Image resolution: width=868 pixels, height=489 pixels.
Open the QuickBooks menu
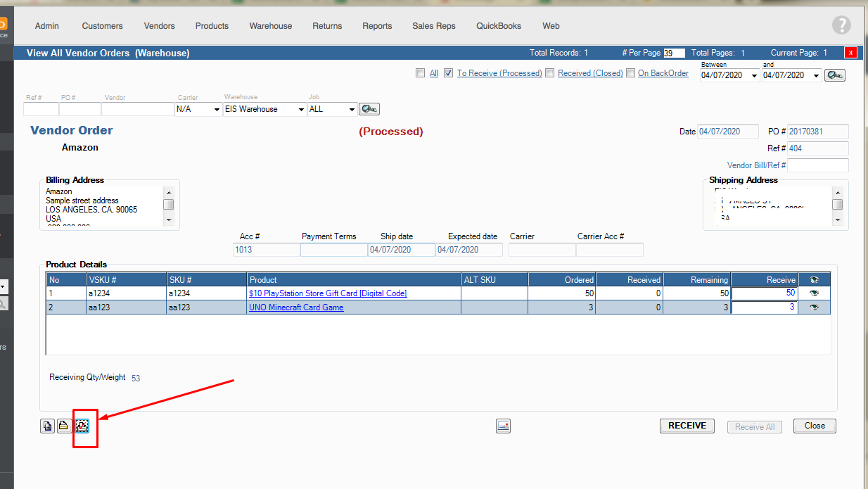[x=499, y=26]
